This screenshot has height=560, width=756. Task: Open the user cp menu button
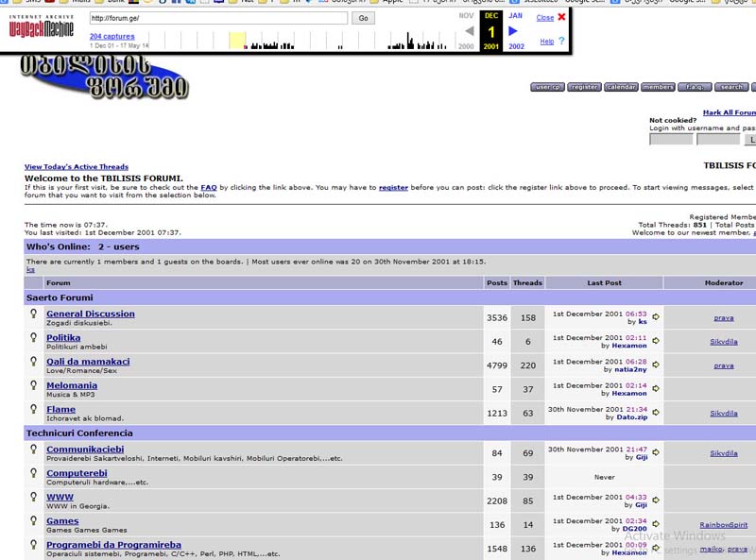tap(547, 87)
